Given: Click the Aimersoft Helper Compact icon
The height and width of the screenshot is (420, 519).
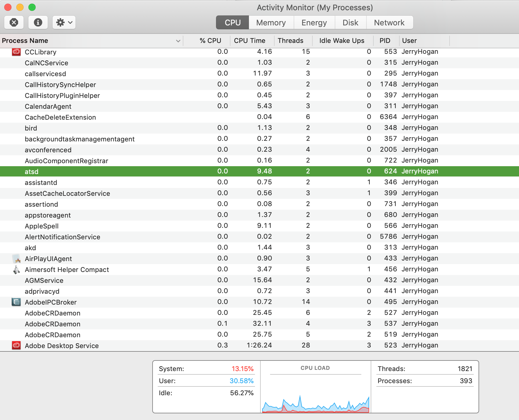Looking at the screenshot, I should 16,270.
